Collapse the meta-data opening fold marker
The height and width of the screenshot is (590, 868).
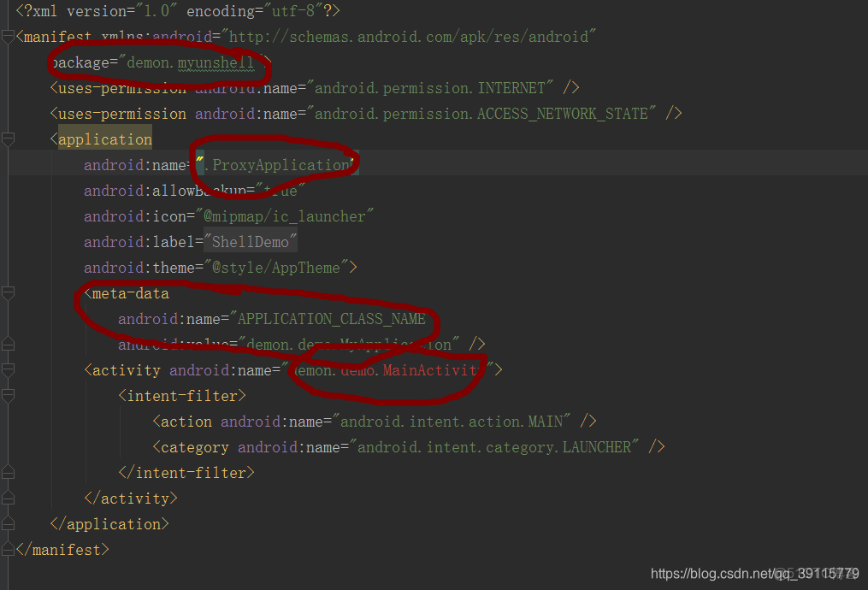[x=8, y=293]
